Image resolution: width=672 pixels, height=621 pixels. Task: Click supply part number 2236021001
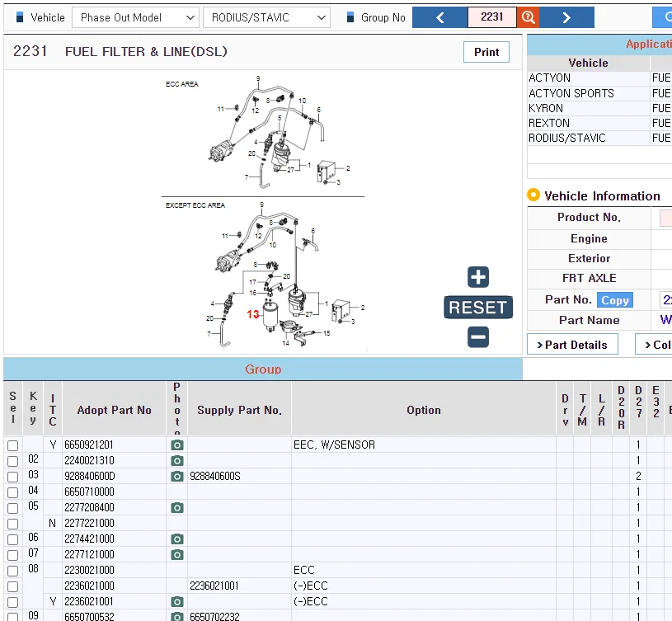tap(214, 586)
